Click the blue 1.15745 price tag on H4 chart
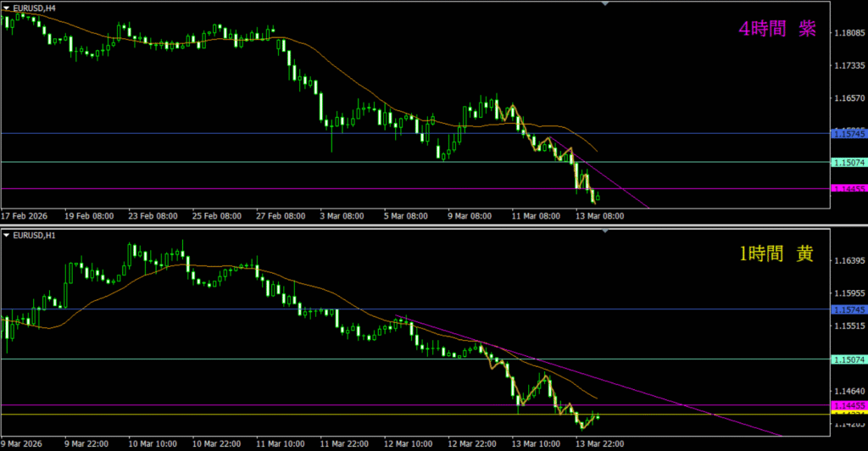Viewport: 868px width, 451px height. click(x=848, y=134)
